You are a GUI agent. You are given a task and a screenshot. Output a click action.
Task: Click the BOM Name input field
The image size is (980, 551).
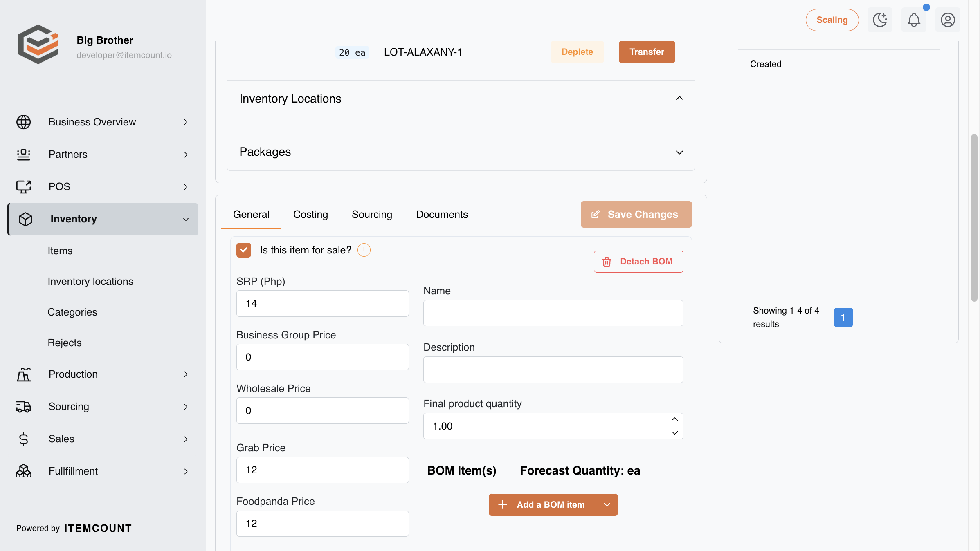click(x=553, y=313)
